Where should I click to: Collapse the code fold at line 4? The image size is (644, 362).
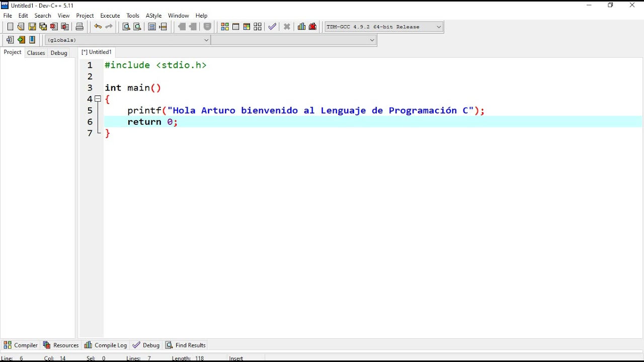coord(98,99)
